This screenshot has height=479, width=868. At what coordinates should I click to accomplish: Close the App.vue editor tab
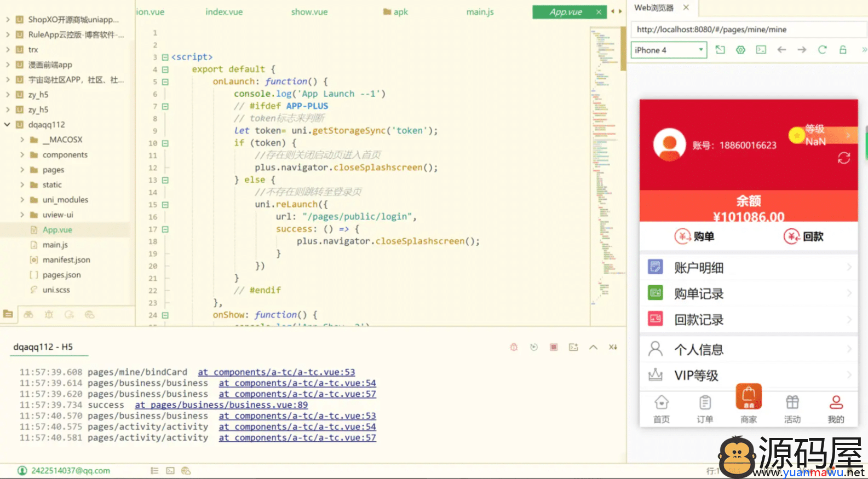tap(599, 11)
